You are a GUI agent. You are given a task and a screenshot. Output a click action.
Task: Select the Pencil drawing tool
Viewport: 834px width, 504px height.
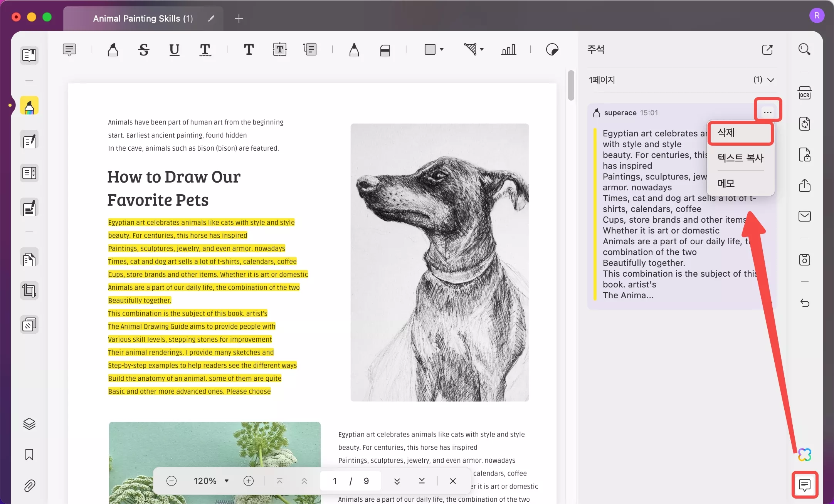click(354, 49)
